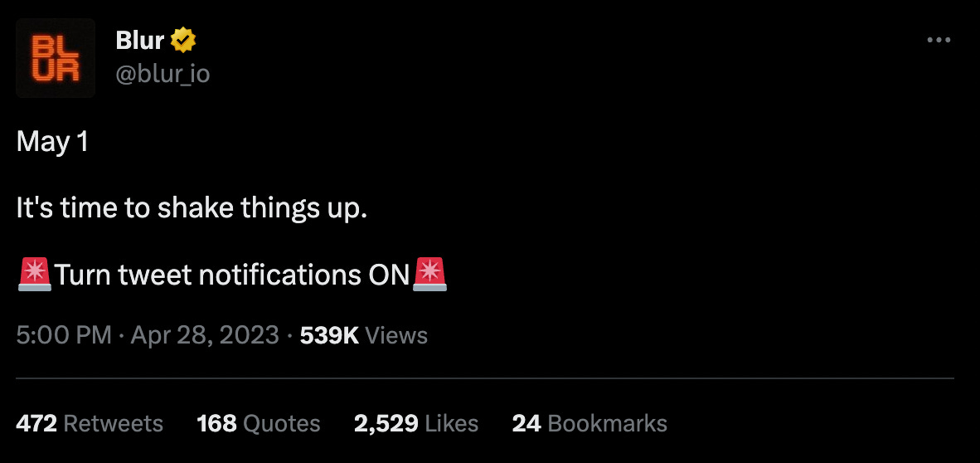This screenshot has height=463, width=980.
Task: View the 472 Retweets list
Action: pyautogui.click(x=90, y=423)
